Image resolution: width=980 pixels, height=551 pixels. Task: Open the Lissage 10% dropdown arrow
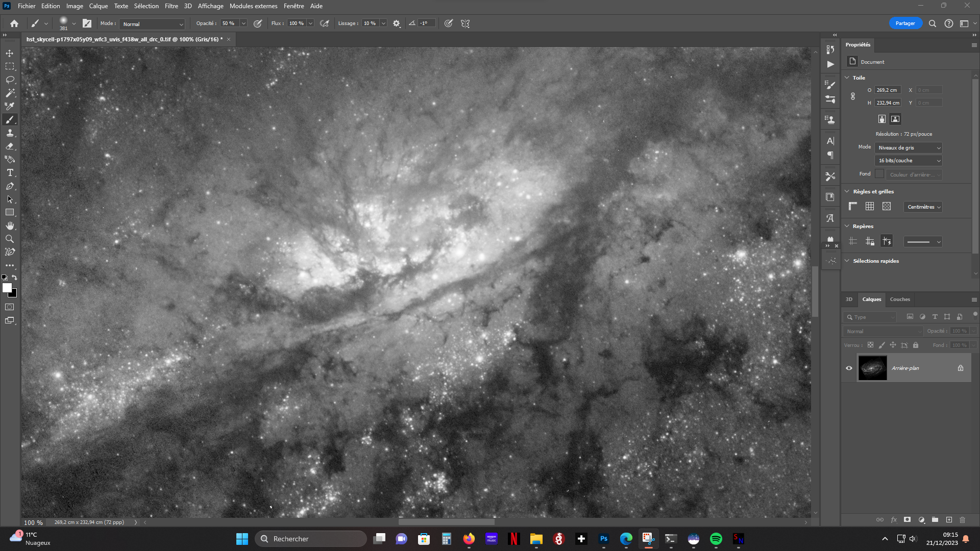coord(383,23)
